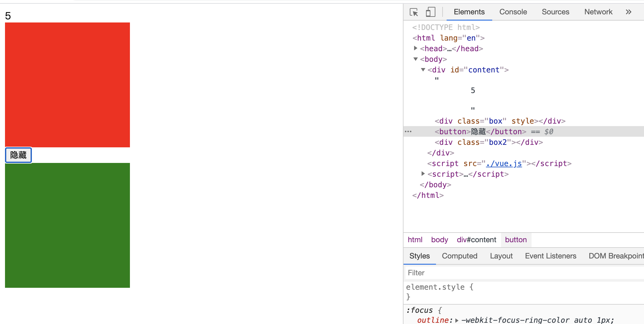Open ellipsis actions for selected button node

[408, 131]
